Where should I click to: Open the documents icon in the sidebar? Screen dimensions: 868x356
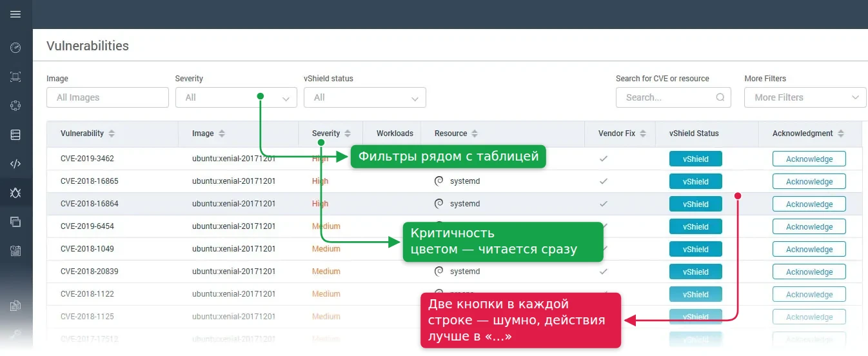coord(16,306)
